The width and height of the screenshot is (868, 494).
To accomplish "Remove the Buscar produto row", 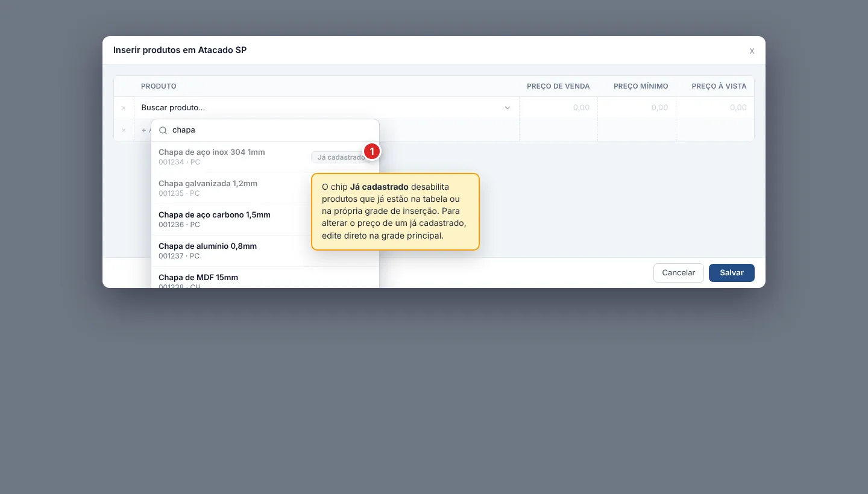I will tap(124, 108).
